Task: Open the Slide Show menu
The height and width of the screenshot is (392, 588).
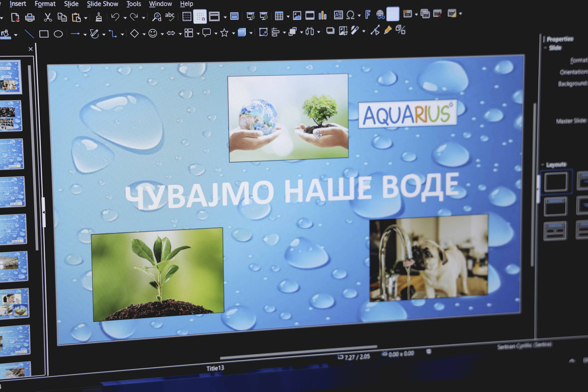Action: [x=103, y=4]
